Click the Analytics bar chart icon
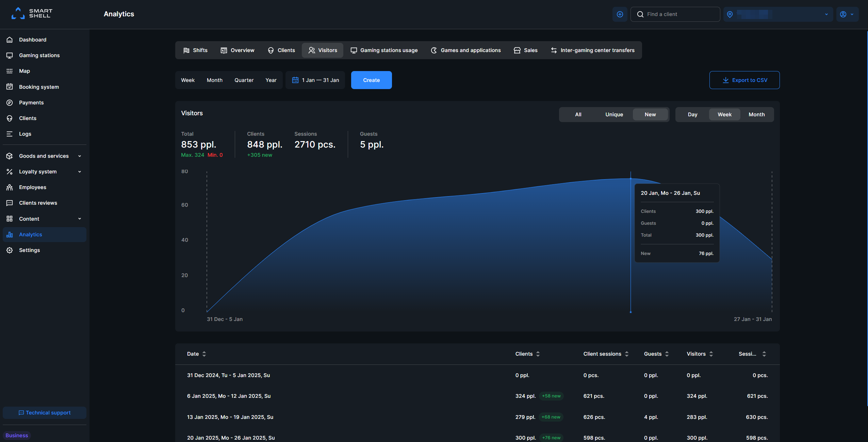This screenshot has height=442, width=868. 10,235
